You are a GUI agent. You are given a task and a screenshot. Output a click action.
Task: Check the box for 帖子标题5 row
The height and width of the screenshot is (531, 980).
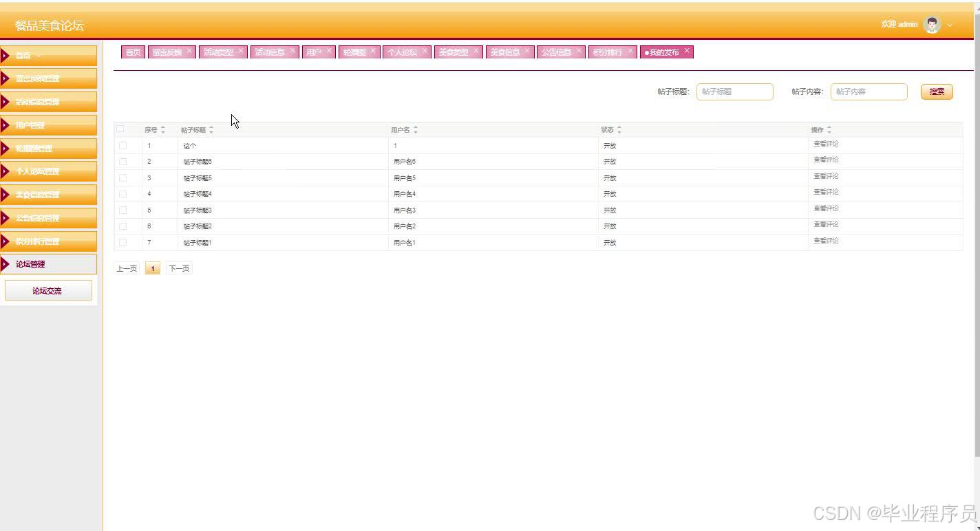[x=123, y=178]
